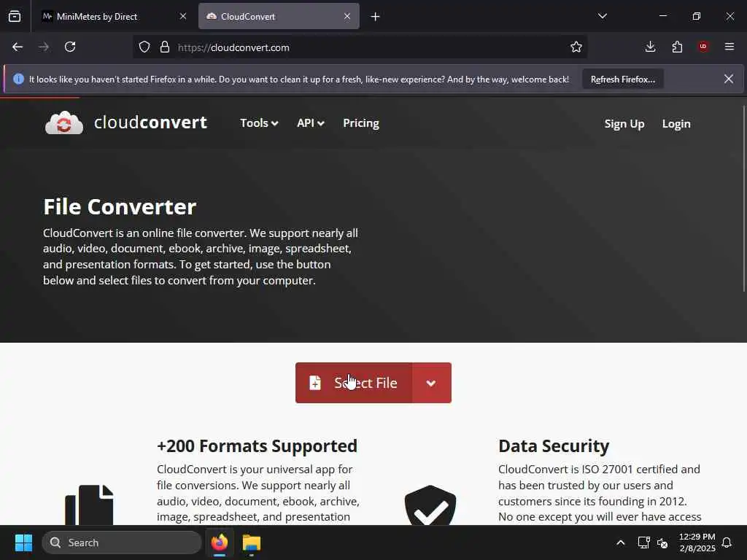The height and width of the screenshot is (560, 747).
Task: Click the File Converter heading
Action: point(120,206)
